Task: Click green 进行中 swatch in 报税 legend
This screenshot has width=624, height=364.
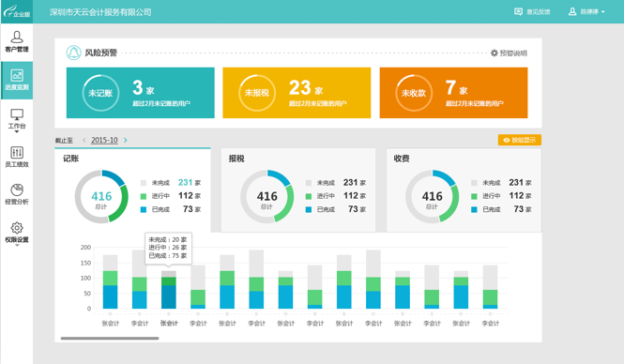Action: [x=309, y=196]
